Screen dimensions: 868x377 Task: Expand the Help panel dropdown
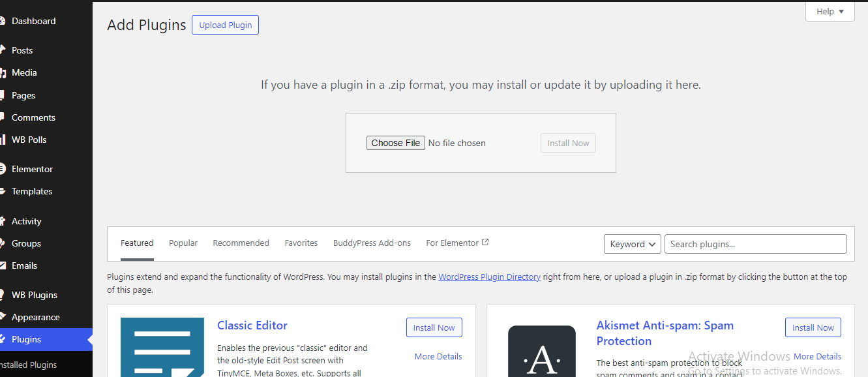830,12
